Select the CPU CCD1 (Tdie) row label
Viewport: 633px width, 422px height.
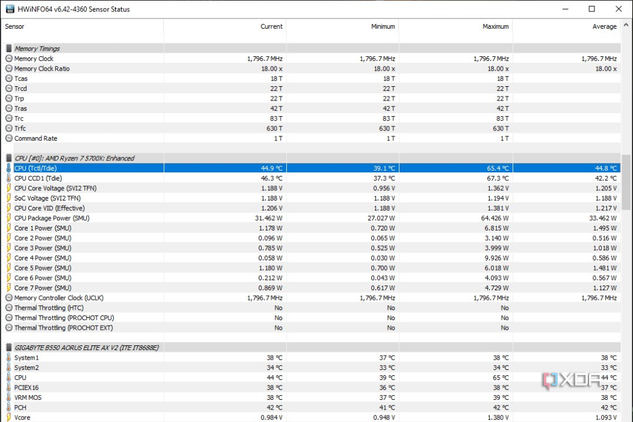tap(38, 178)
